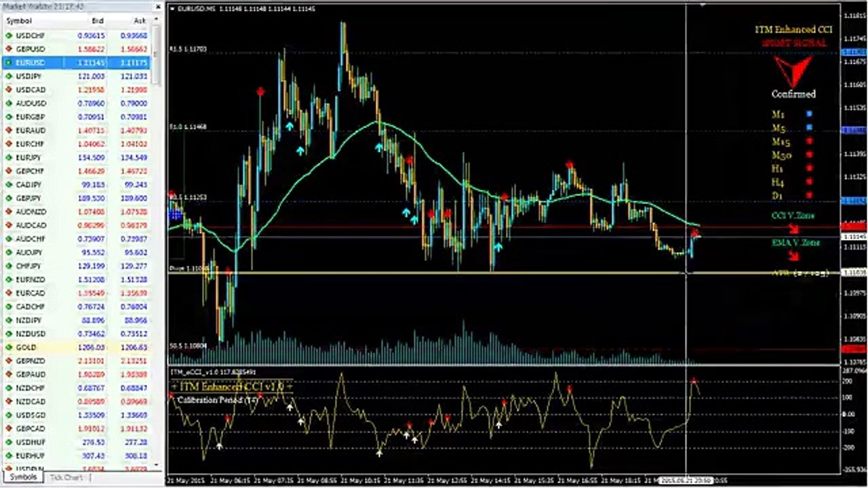
Task: Click the green arrow icon beside USDCHF
Action: 9,36
